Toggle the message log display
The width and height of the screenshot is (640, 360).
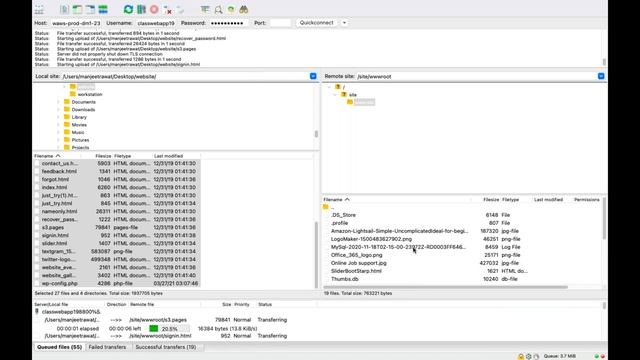coord(64,9)
